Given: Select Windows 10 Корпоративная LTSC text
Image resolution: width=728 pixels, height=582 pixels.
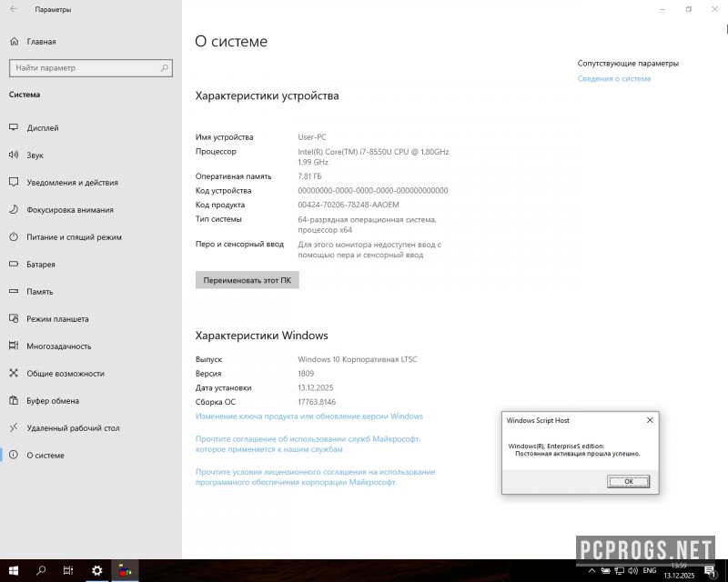Looking at the screenshot, I should click(358, 359).
